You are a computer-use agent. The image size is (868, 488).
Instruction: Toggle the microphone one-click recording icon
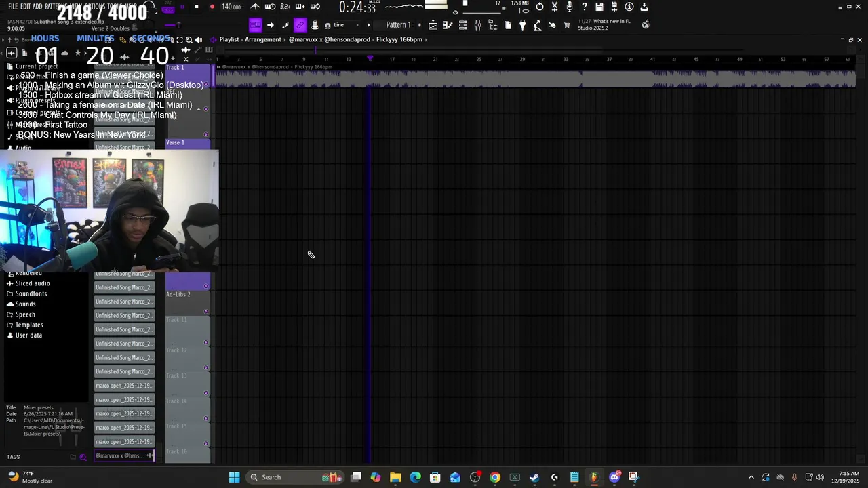point(570,7)
